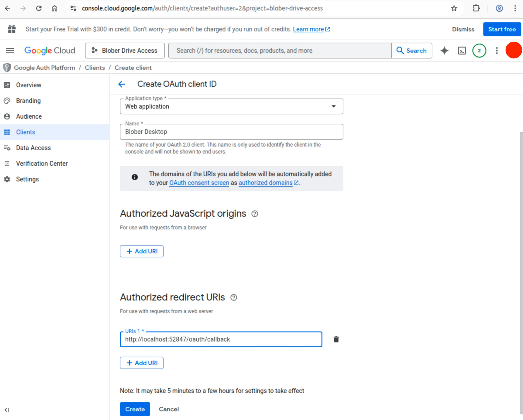The height and width of the screenshot is (420, 523).
Task: Go to Google Auth Platform via breadcrumb
Action: [x=45, y=68]
